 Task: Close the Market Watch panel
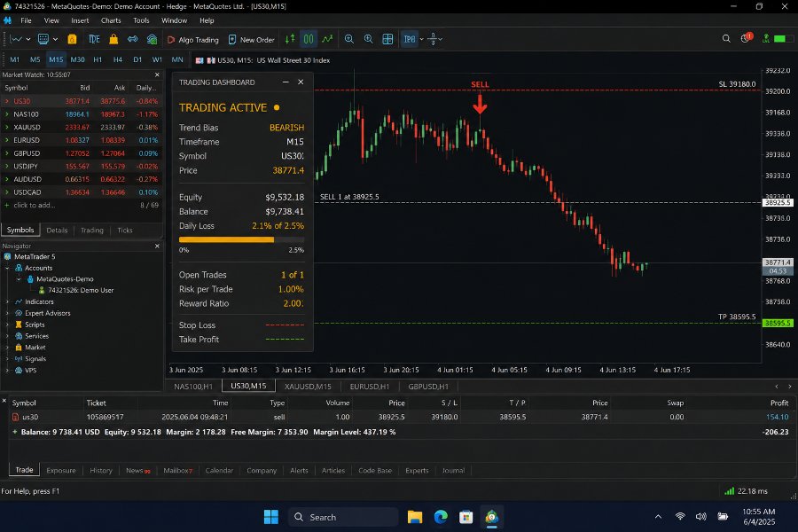click(x=157, y=74)
